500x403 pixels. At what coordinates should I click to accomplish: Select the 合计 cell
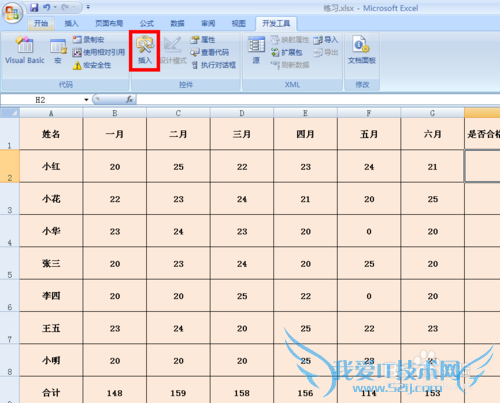click(x=51, y=391)
